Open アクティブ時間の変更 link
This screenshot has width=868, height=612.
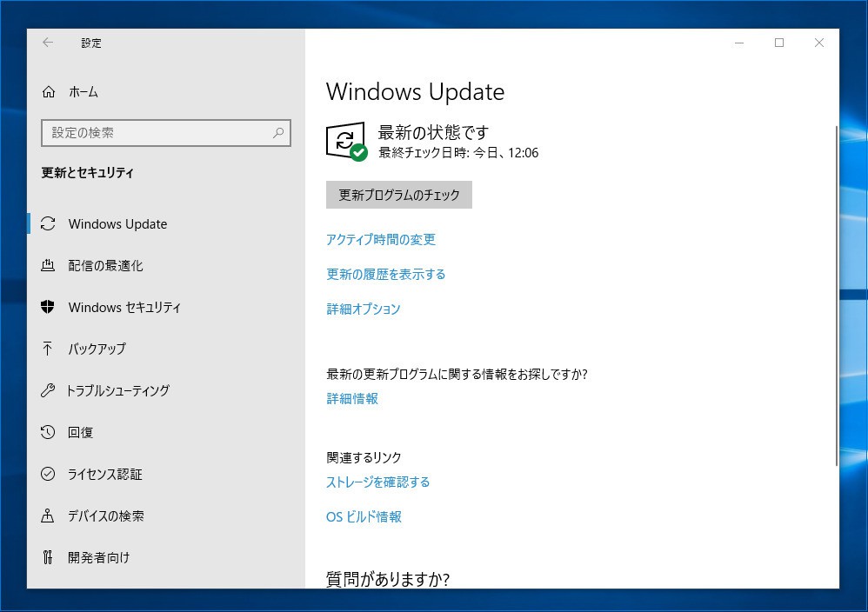tap(381, 240)
